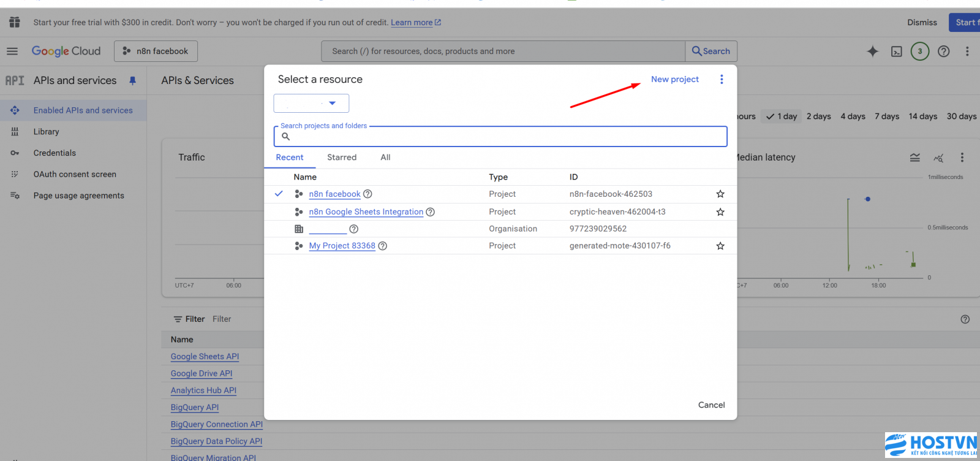Open latency chart more options dots

(x=962, y=158)
